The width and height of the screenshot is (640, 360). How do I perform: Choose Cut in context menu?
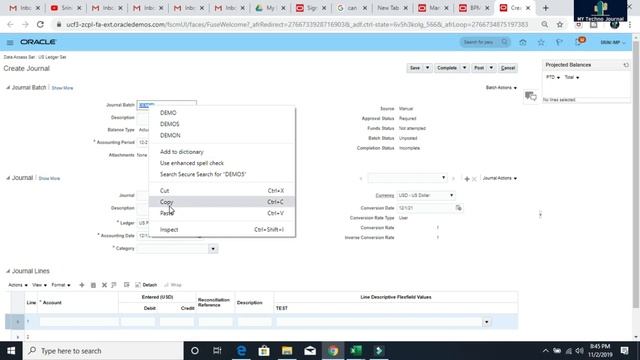point(222,191)
